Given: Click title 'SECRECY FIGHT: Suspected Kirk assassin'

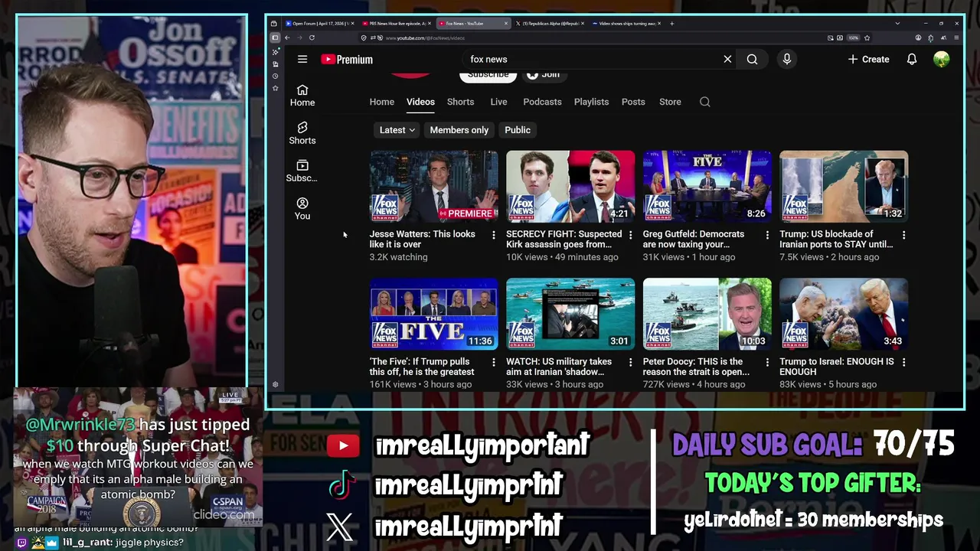Looking at the screenshot, I should click(x=563, y=239).
